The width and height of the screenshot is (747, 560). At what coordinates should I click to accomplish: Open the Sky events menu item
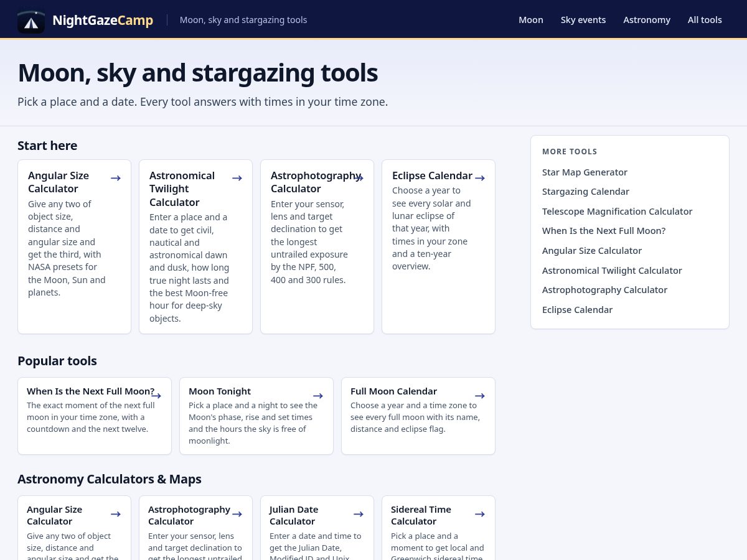(583, 20)
